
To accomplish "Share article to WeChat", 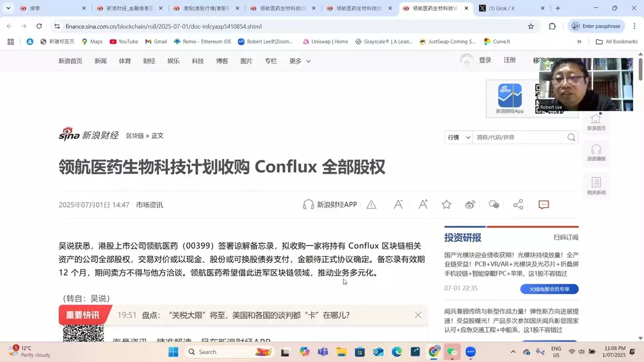I will click(494, 204).
